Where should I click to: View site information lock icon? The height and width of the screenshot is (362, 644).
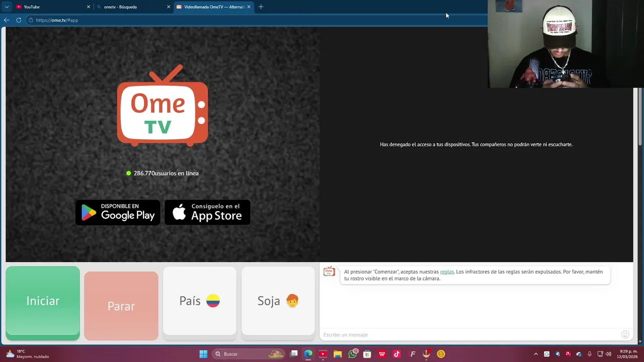click(31, 20)
